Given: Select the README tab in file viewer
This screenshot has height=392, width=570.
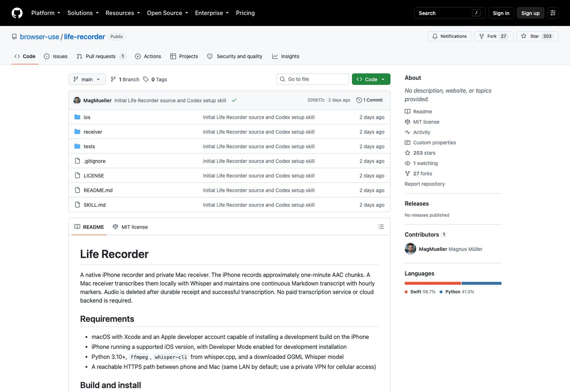Looking at the screenshot, I should (89, 227).
